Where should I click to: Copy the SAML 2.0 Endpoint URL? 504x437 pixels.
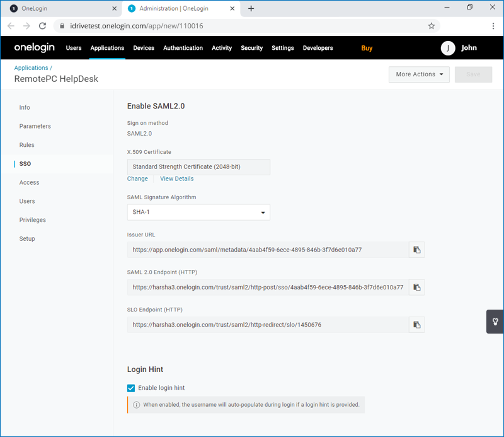[416, 287]
